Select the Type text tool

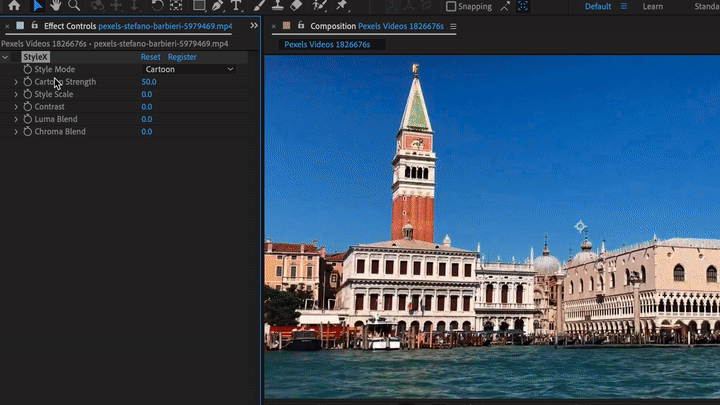tap(236, 6)
